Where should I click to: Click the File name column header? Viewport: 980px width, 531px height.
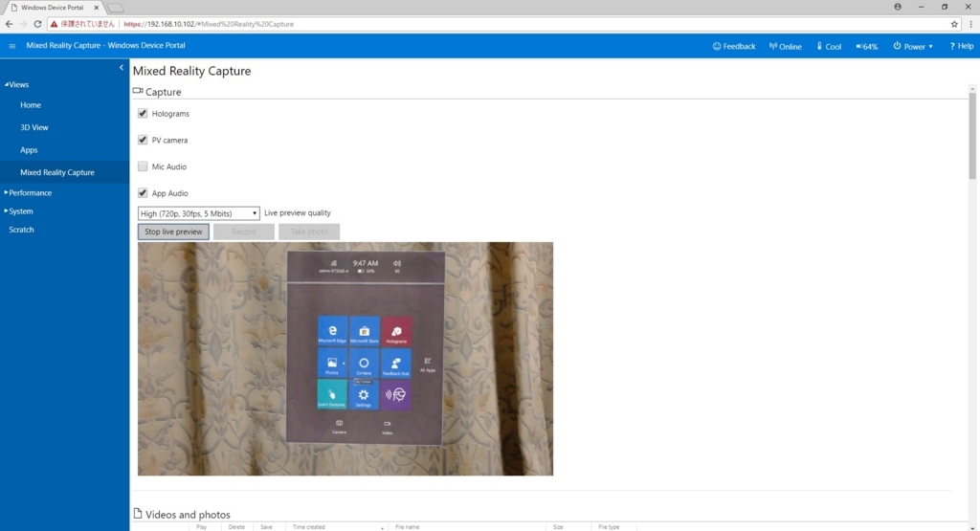pos(408,527)
